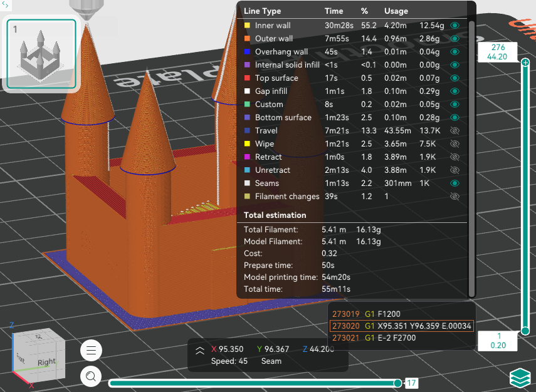
Task: Click the plus handle atop layer slider
Action: coord(525,62)
